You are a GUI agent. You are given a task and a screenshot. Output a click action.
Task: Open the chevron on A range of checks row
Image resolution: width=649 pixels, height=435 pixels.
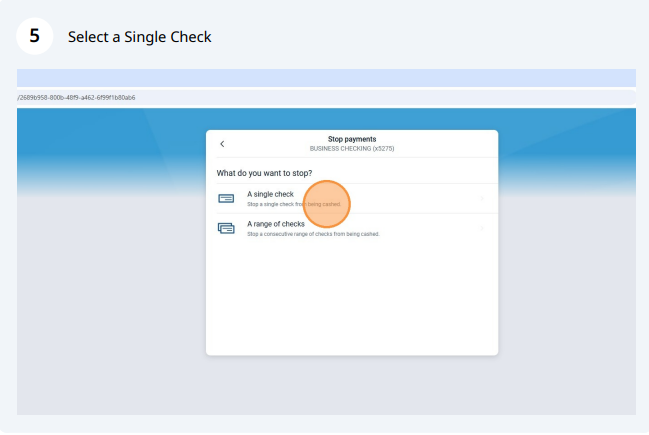click(x=482, y=228)
